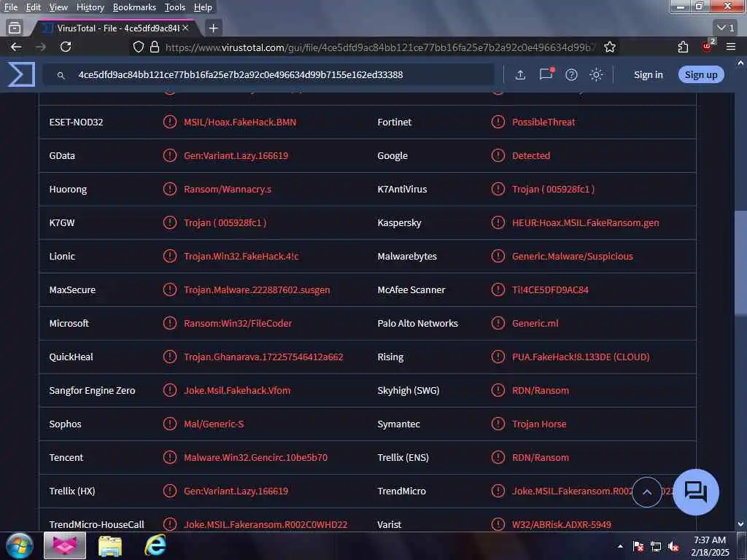747x560 pixels.
Task: Open the Bookmarks menu
Action: tap(134, 7)
